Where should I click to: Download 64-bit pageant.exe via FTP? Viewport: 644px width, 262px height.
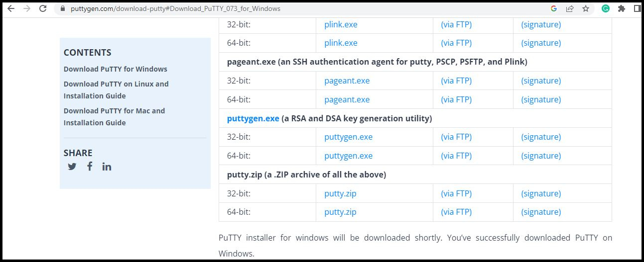[456, 99]
